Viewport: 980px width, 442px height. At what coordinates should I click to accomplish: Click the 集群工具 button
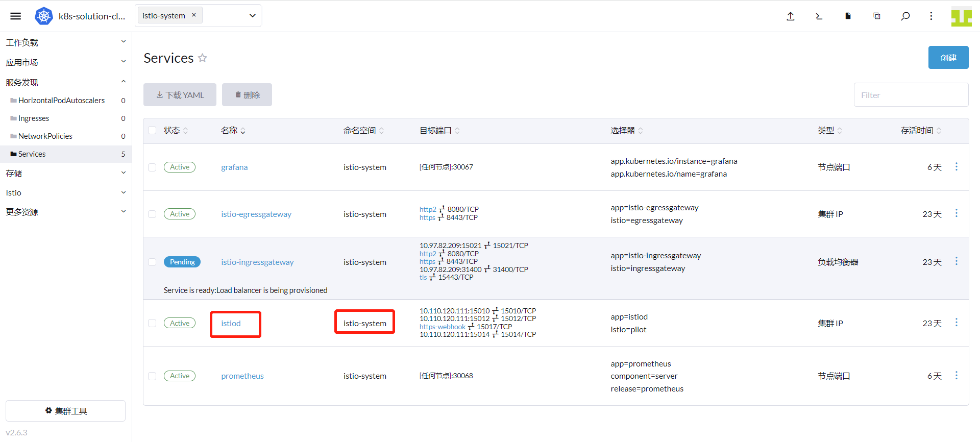[x=65, y=411]
